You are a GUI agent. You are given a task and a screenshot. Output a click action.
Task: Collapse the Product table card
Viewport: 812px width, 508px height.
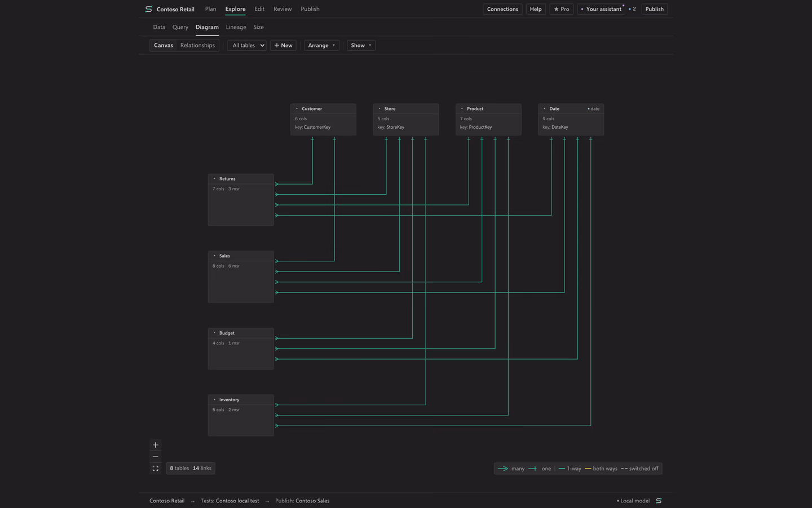point(462,108)
